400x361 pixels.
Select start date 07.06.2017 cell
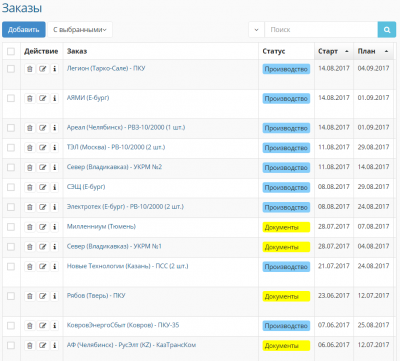point(334,325)
